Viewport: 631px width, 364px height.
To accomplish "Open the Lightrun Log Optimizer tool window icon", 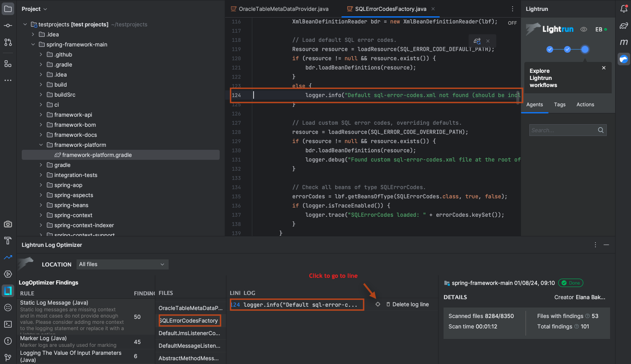I will (8, 291).
